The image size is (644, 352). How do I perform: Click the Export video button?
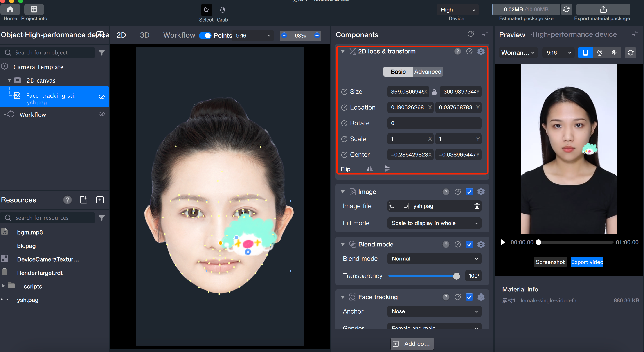tap(587, 262)
